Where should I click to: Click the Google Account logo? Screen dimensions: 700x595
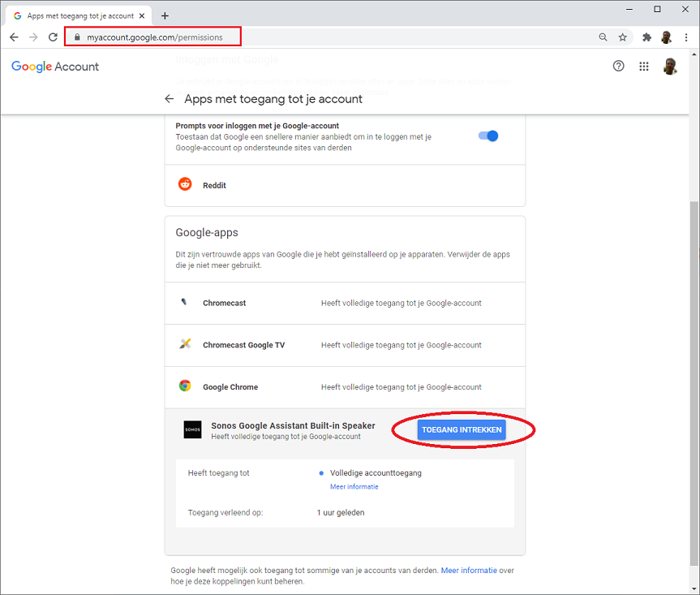(55, 67)
